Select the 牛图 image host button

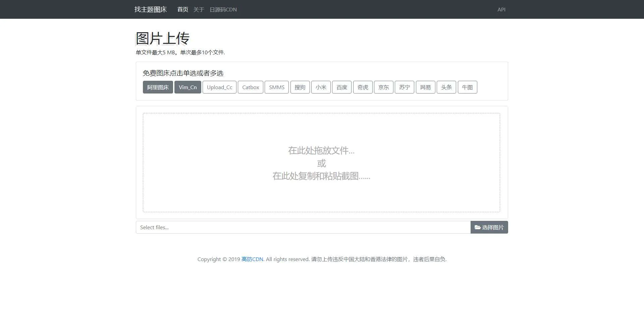[x=467, y=87]
